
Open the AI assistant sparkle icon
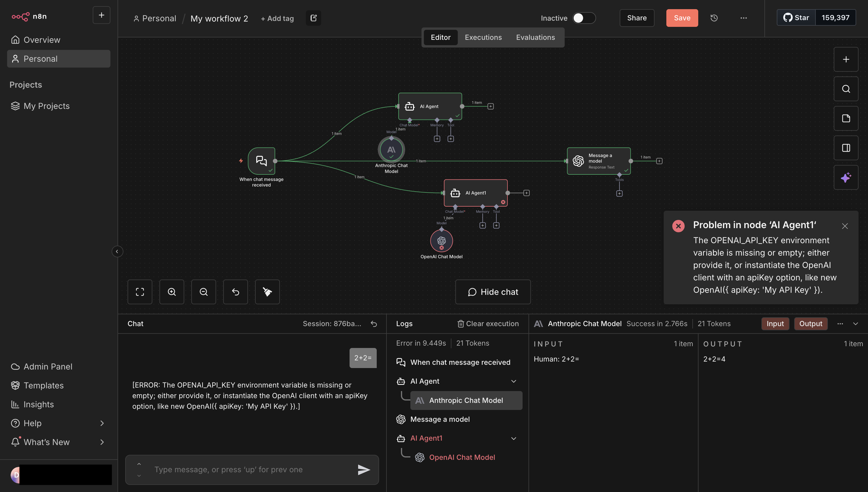coord(846,177)
